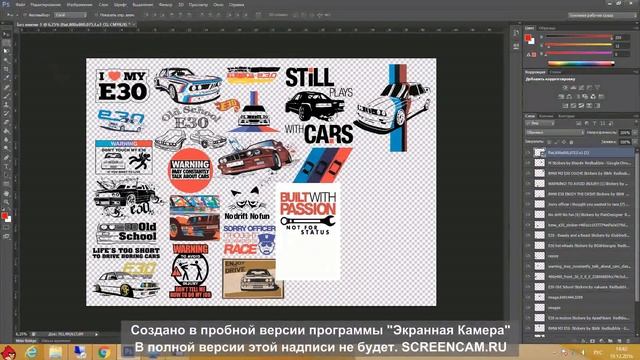Open the layer fill dropdown arrow
Viewport: 640px width, 360px height.
pyautogui.click(x=635, y=142)
